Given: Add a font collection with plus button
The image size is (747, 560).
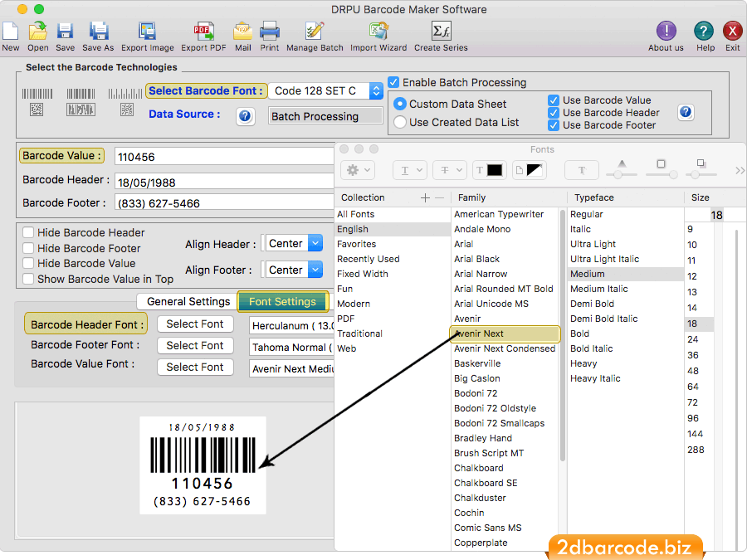Looking at the screenshot, I should (x=426, y=197).
